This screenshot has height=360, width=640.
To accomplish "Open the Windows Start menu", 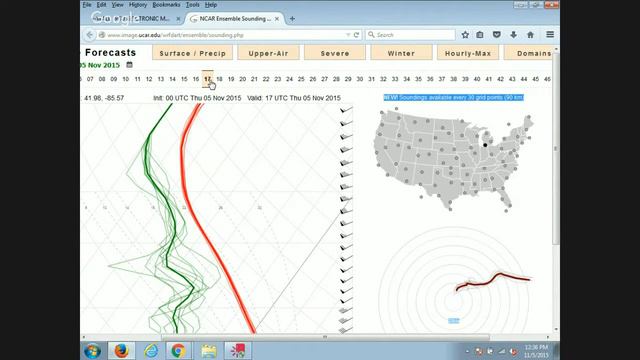I will pos(92,351).
